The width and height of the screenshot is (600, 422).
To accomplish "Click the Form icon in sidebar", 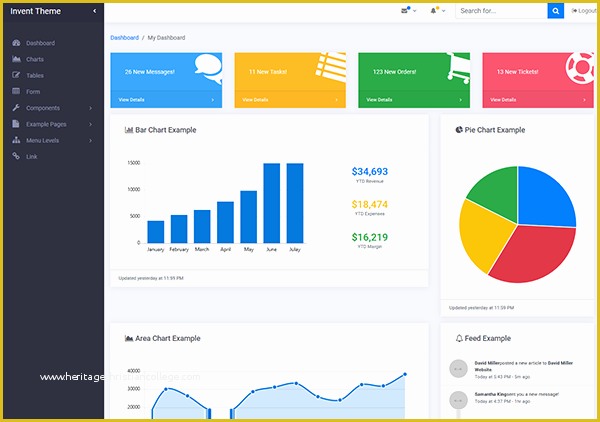I will point(16,91).
